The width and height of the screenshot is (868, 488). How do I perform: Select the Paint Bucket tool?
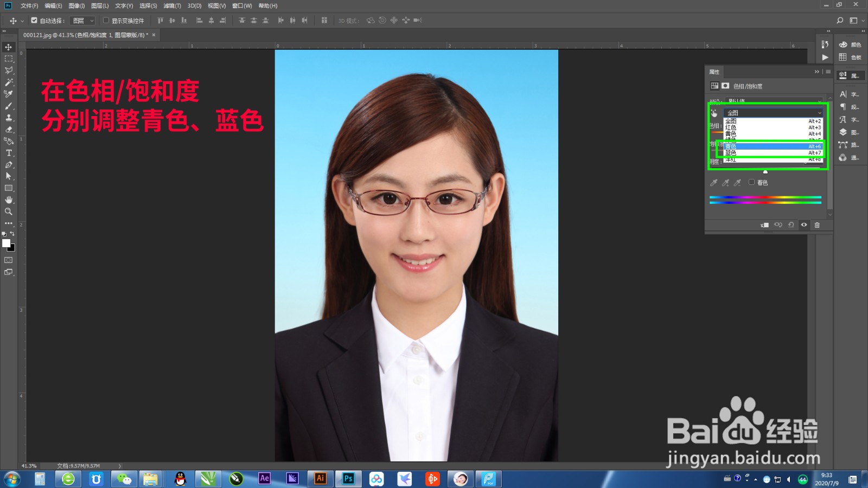click(x=9, y=141)
